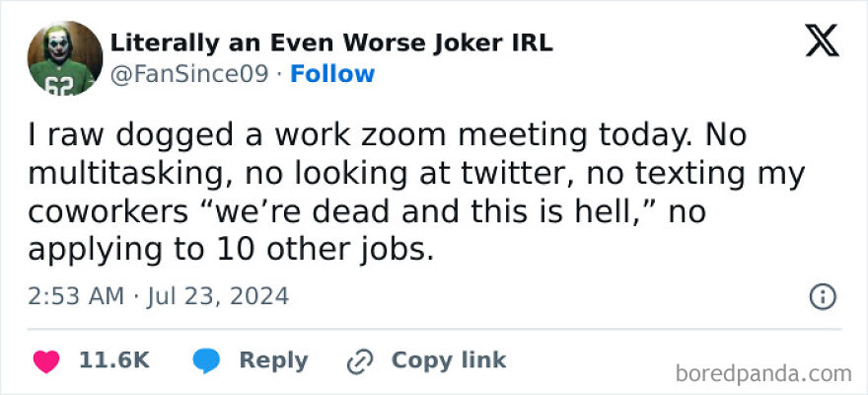Click the 11.6K likes count
Image resolution: width=868 pixels, height=395 pixels.
coord(113,361)
